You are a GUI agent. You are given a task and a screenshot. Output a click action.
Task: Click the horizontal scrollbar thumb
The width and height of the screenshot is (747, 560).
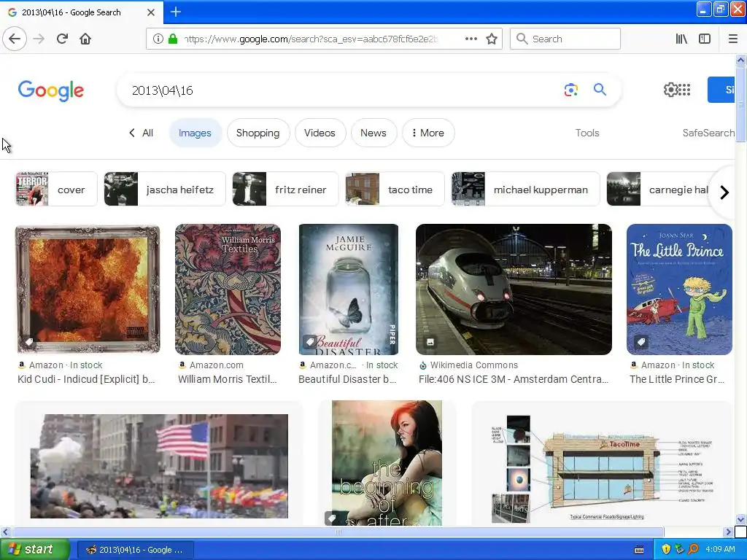tap(338, 532)
